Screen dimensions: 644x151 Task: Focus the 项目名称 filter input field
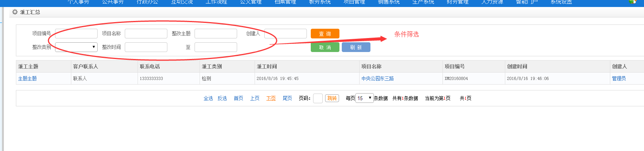pyautogui.click(x=146, y=34)
